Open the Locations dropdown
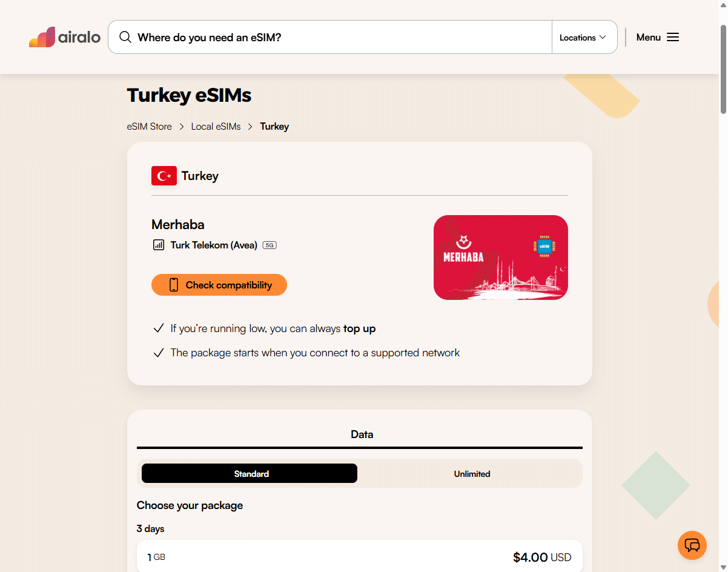This screenshot has width=728, height=572. (x=583, y=37)
